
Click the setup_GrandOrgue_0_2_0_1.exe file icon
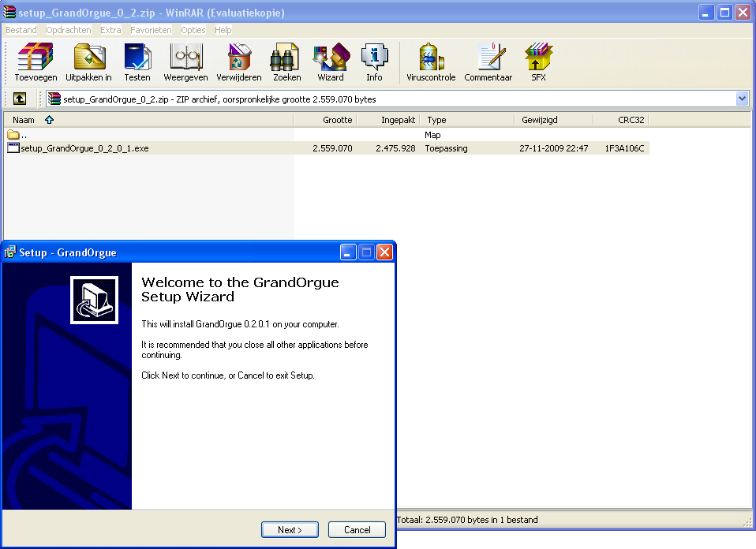tap(13, 148)
